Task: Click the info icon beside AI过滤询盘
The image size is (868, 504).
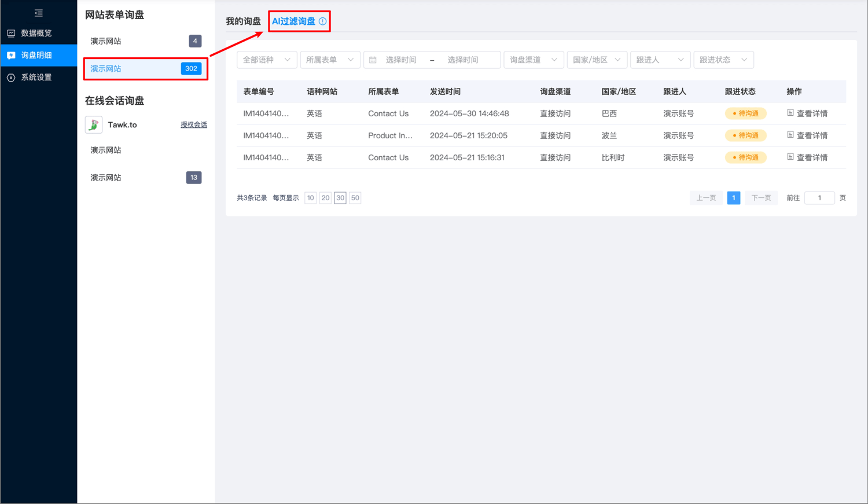Action: point(323,21)
